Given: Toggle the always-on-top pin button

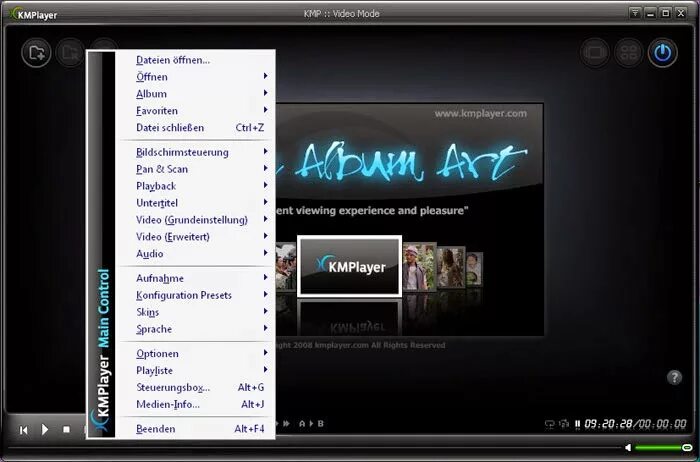Looking at the screenshot, I should point(635,13).
